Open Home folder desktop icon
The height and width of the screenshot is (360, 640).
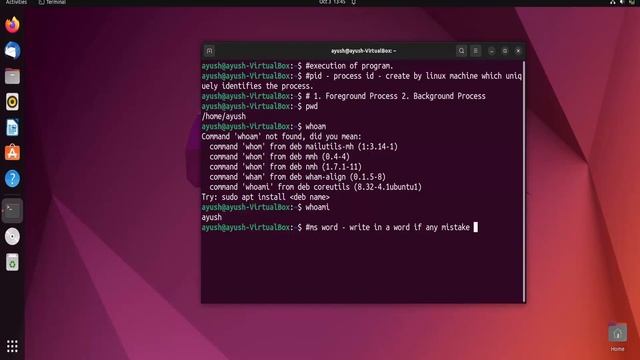click(617, 337)
